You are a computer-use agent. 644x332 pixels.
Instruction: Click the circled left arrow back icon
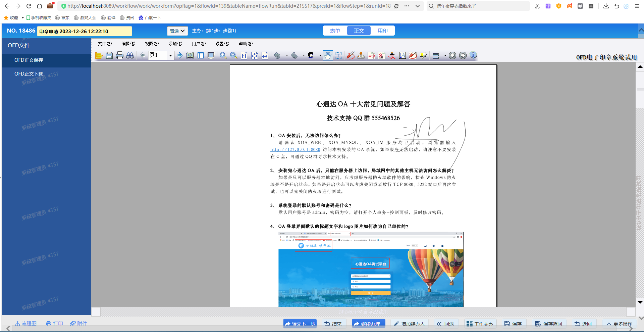coord(452,55)
